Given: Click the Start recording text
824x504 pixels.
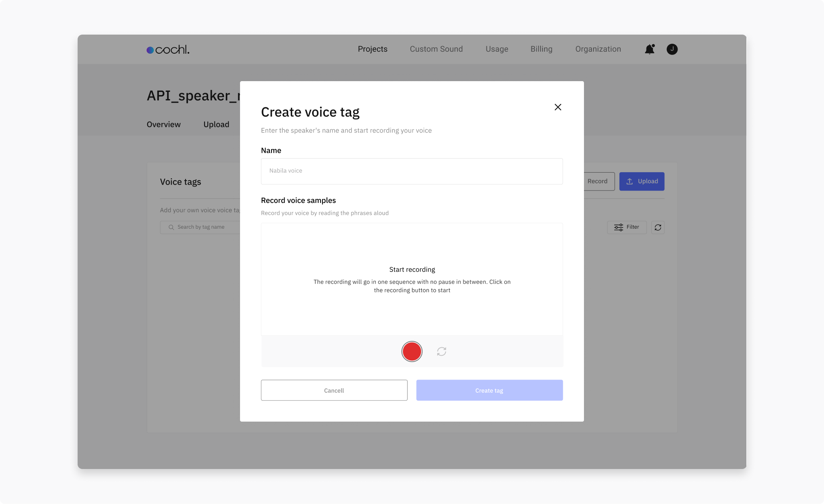Looking at the screenshot, I should [412, 270].
